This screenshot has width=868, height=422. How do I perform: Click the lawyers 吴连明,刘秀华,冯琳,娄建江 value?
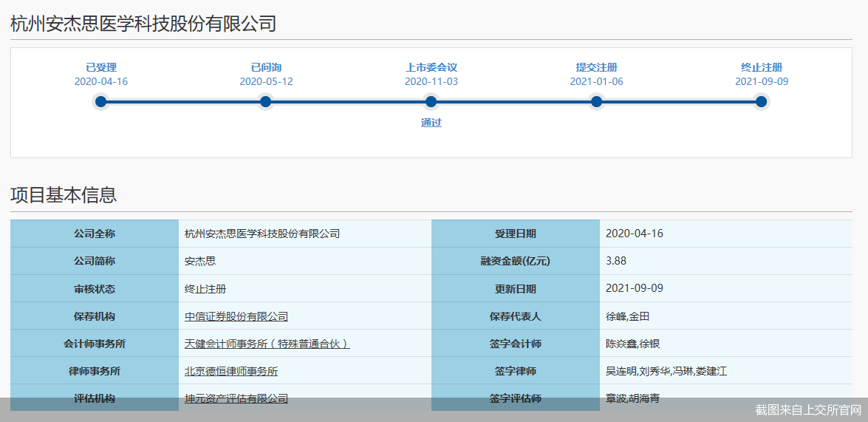pos(666,371)
